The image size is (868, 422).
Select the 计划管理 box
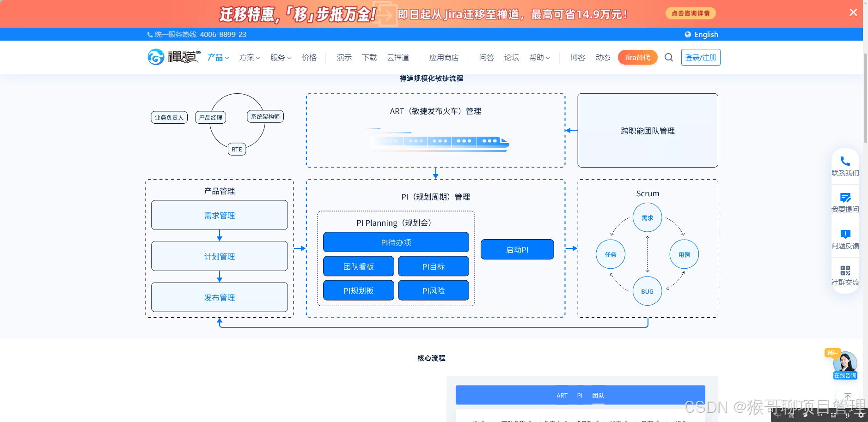(x=220, y=256)
